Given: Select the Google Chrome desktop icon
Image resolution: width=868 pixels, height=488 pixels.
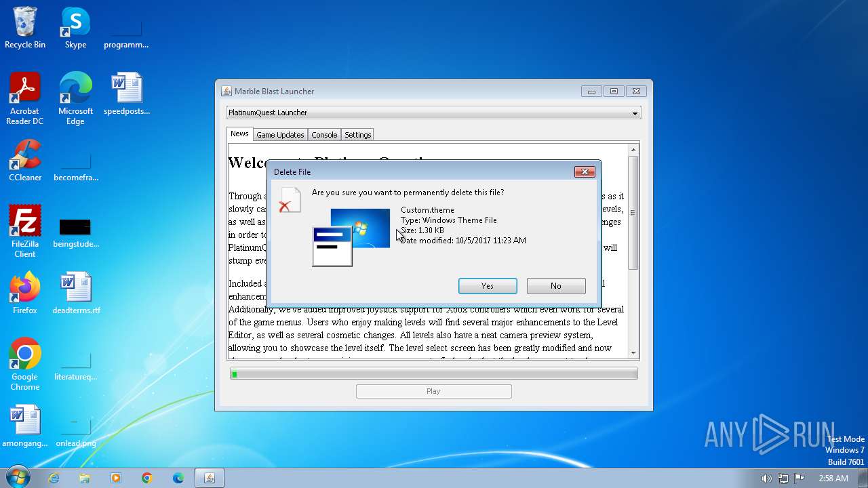Looking at the screenshot, I should 25,365.
